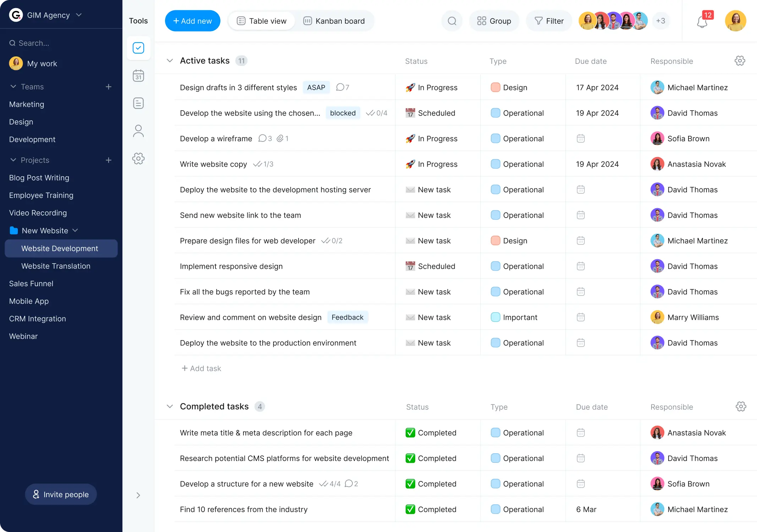Click due date 17 Apr 2024
This screenshot has width=757, height=532.
597,88
